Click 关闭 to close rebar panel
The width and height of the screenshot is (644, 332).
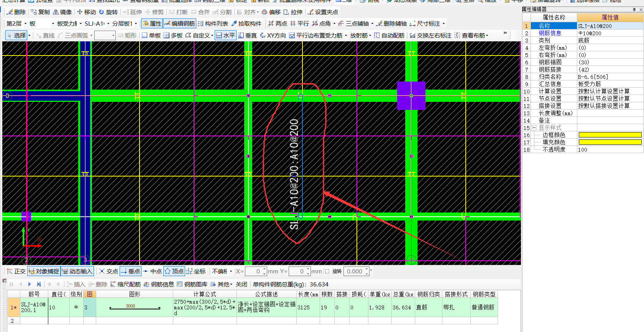pos(242,284)
